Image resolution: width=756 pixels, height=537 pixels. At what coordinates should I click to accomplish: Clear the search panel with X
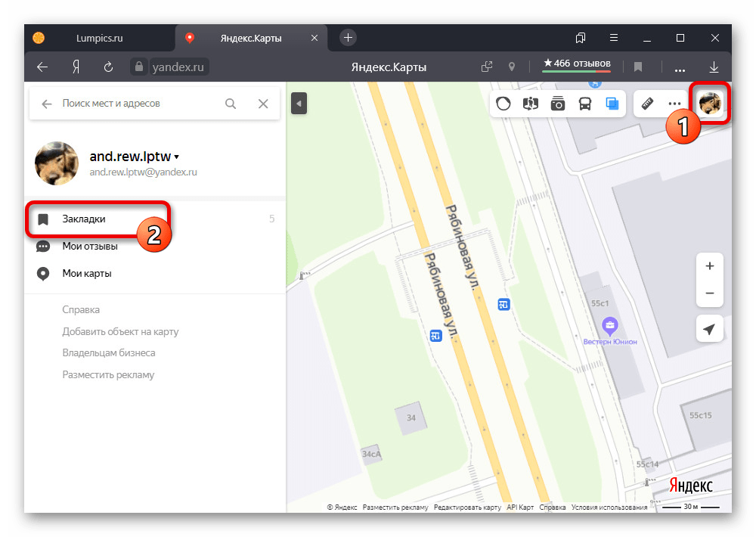(263, 104)
